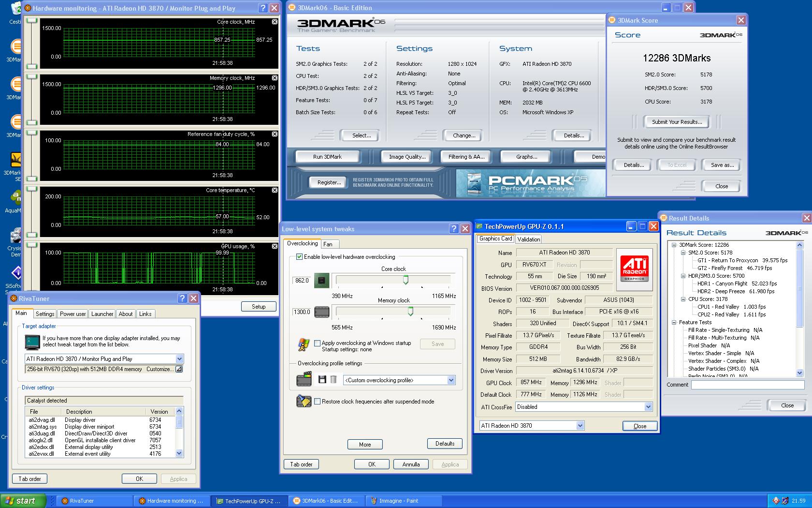Open the Launcher tab in RivaTuner

pyautogui.click(x=102, y=314)
